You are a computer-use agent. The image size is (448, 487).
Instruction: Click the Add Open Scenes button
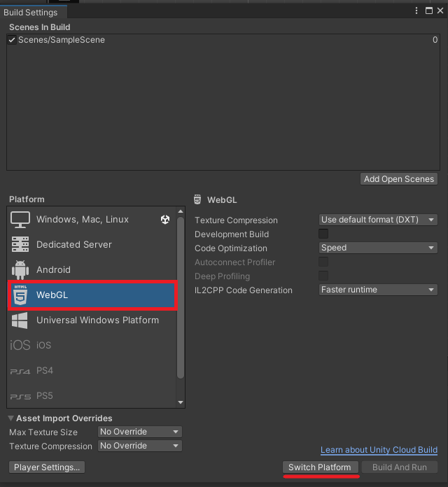click(399, 179)
